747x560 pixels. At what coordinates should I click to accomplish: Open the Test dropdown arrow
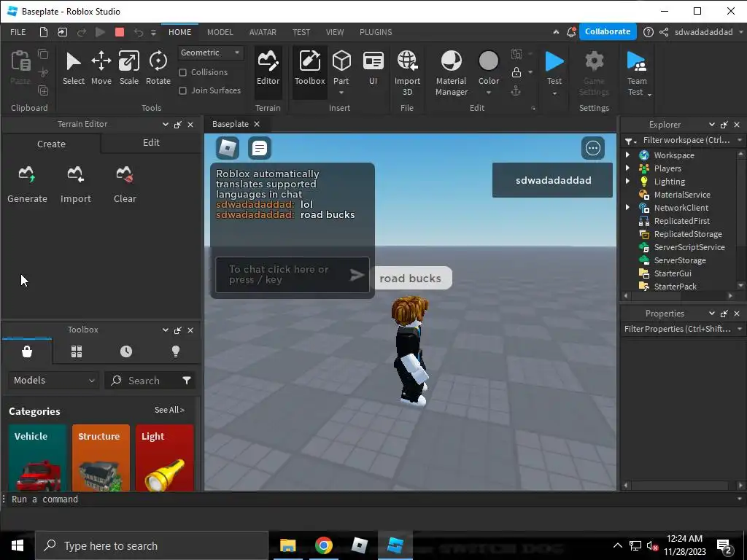pyautogui.click(x=554, y=93)
